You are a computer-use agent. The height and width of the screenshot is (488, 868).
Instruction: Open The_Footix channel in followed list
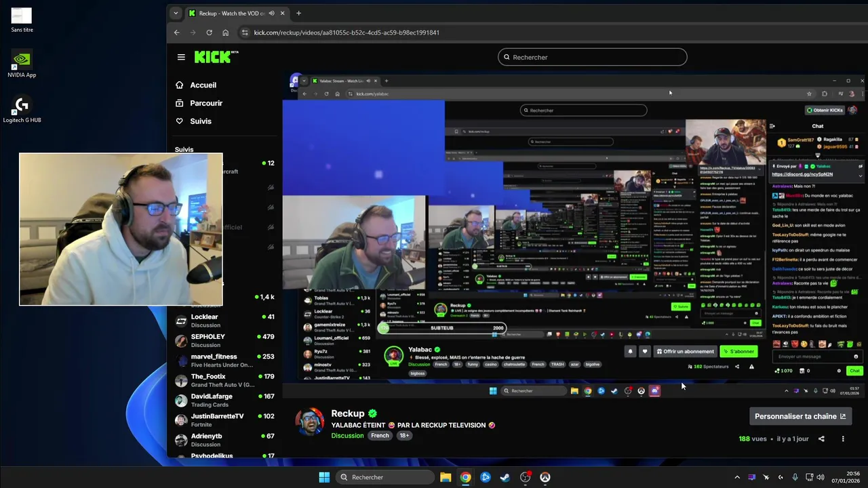click(225, 380)
